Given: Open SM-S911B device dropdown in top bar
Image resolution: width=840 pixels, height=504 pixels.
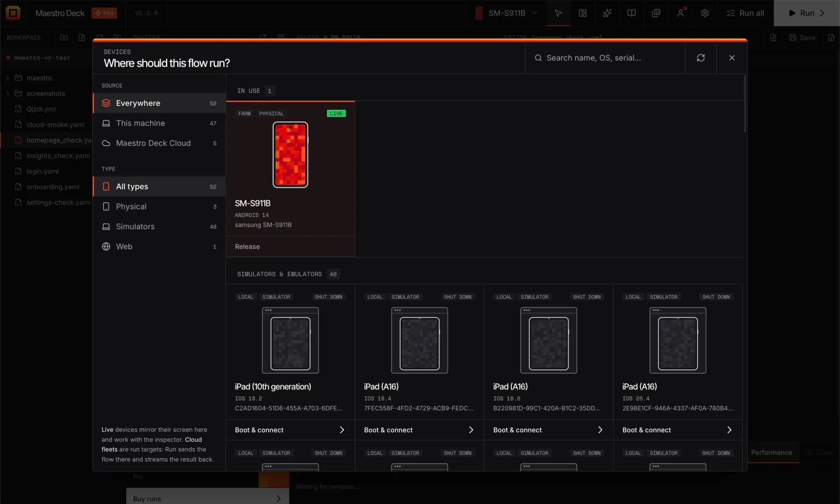Looking at the screenshot, I should point(507,13).
